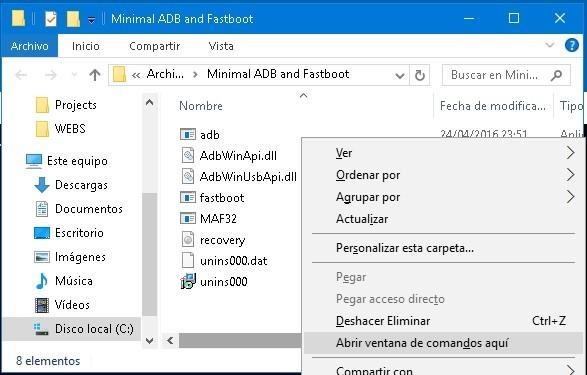Screen dimensions: 587x375
Task: Sort by Fecha de modifica... column header
Action: tap(493, 106)
